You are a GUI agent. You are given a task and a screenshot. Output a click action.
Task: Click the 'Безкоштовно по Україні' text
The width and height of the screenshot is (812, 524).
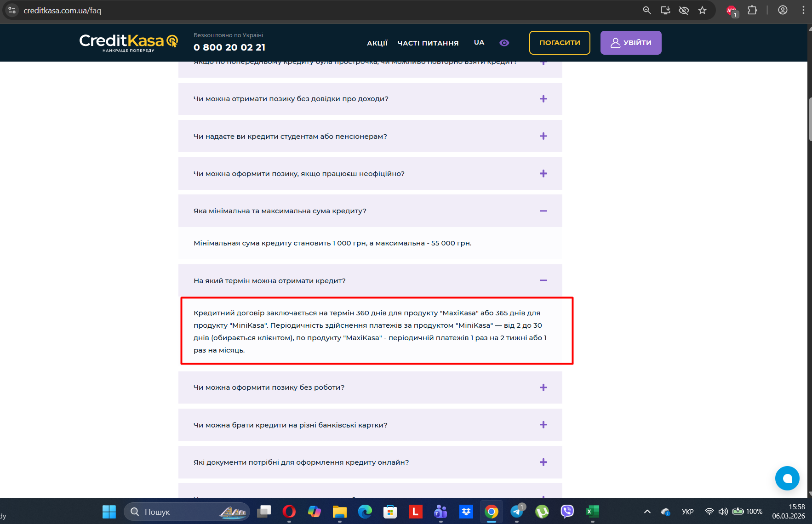[x=229, y=35]
